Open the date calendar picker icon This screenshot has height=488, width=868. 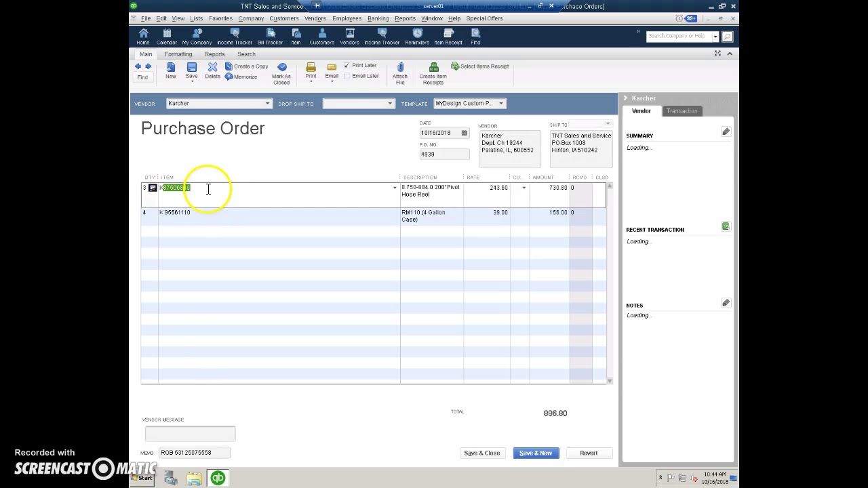click(x=465, y=133)
